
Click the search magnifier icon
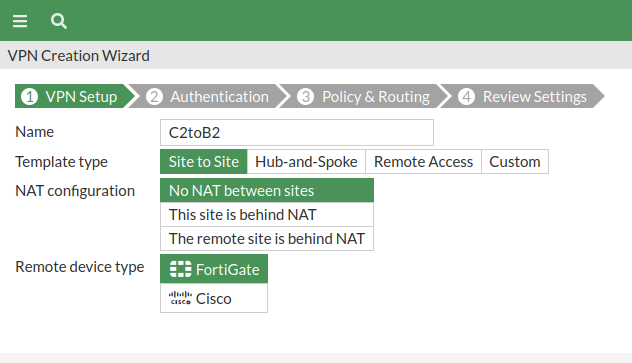click(x=59, y=21)
